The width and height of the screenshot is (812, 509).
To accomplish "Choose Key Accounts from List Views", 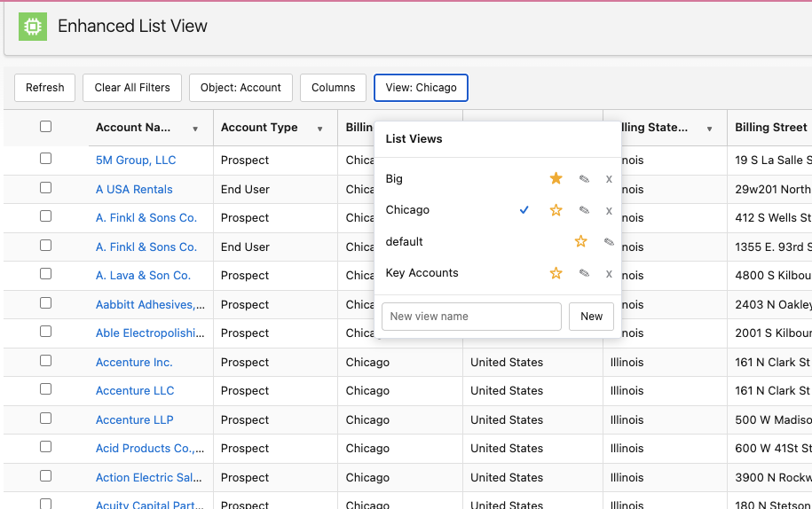I will 422,273.
